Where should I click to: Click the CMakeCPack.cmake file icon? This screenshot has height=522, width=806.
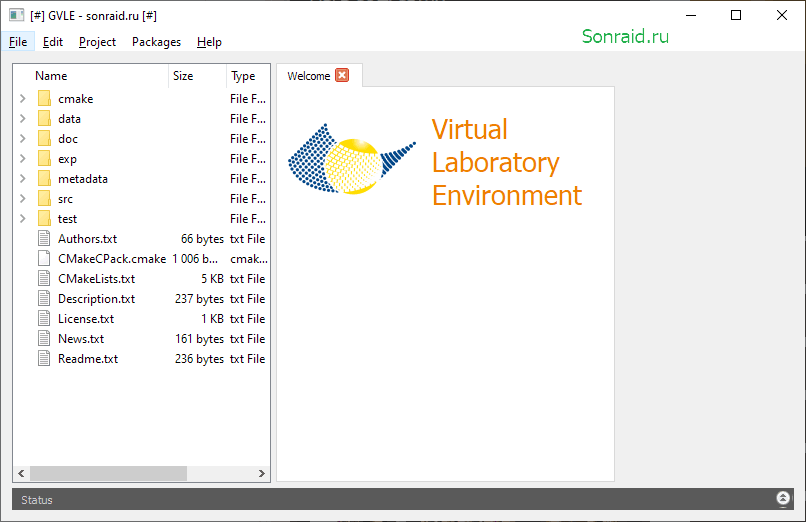(x=44, y=258)
